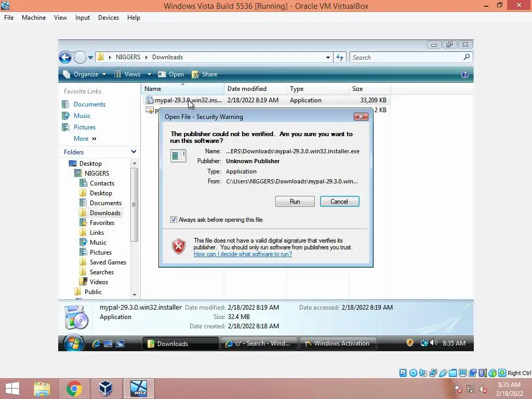
Task: Click the Vista volume speaker tray icon
Action: (434, 343)
